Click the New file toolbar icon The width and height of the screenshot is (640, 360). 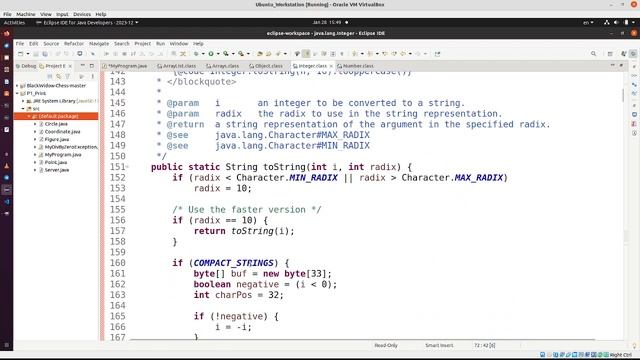(20, 53)
